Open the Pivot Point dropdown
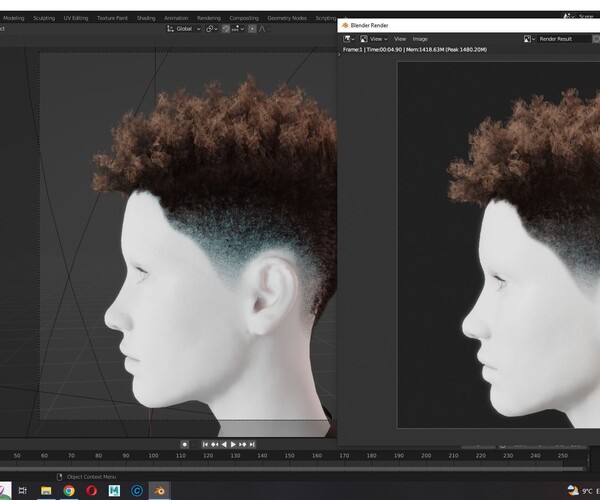 click(212, 29)
